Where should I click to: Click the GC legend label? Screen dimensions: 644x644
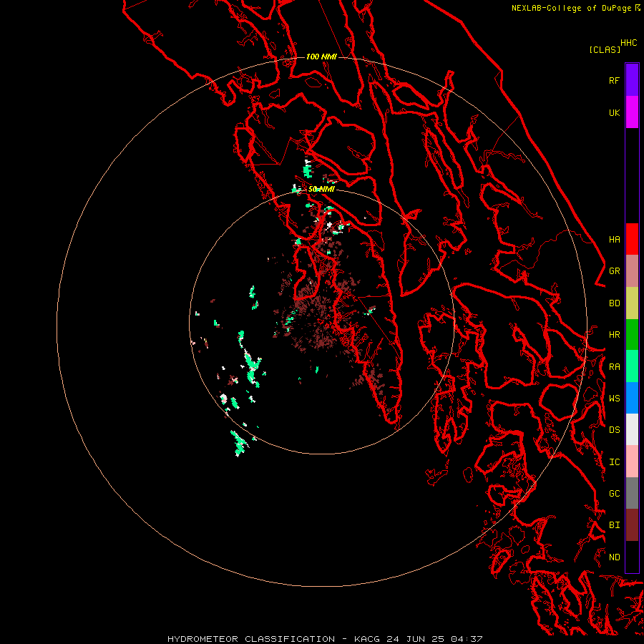(614, 494)
